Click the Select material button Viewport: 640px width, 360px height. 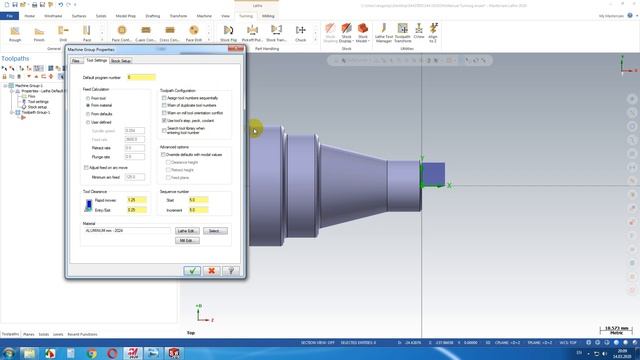coord(215,231)
